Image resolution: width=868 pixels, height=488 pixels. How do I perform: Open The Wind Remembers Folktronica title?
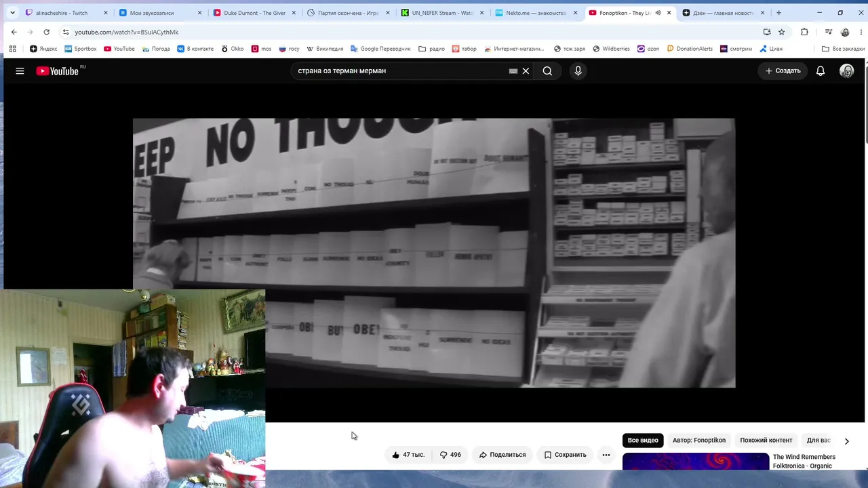point(804,462)
